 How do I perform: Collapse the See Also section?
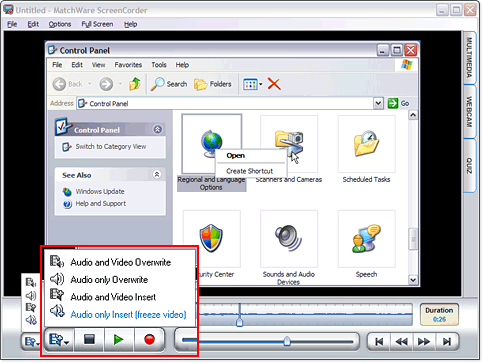pyautogui.click(x=157, y=174)
